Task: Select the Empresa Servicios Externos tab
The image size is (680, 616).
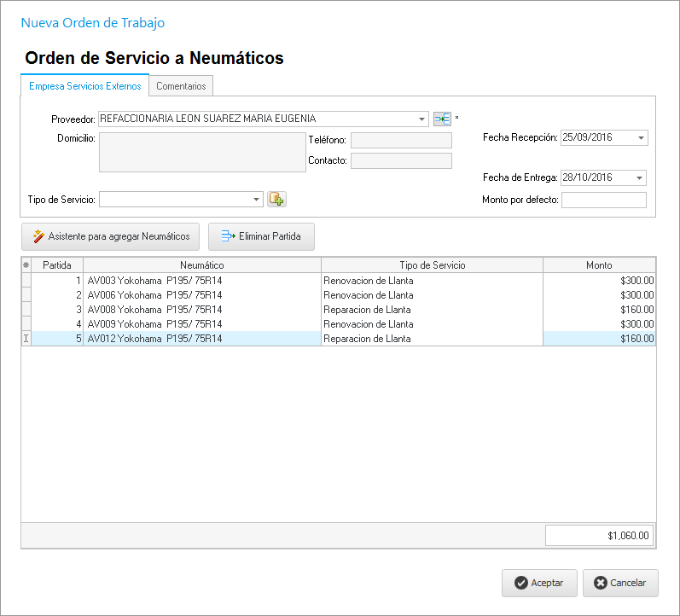Action: [x=85, y=86]
